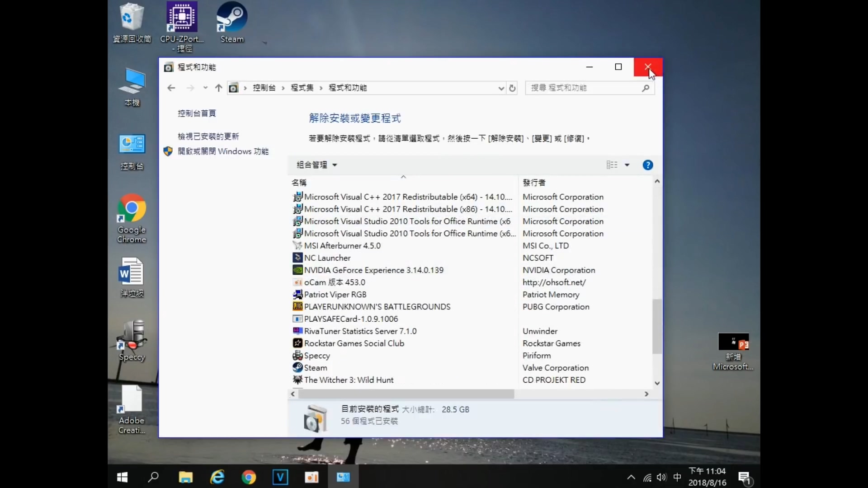Click 開啟或關閉 Windows 功能
This screenshot has width=868, height=488.
tap(223, 151)
